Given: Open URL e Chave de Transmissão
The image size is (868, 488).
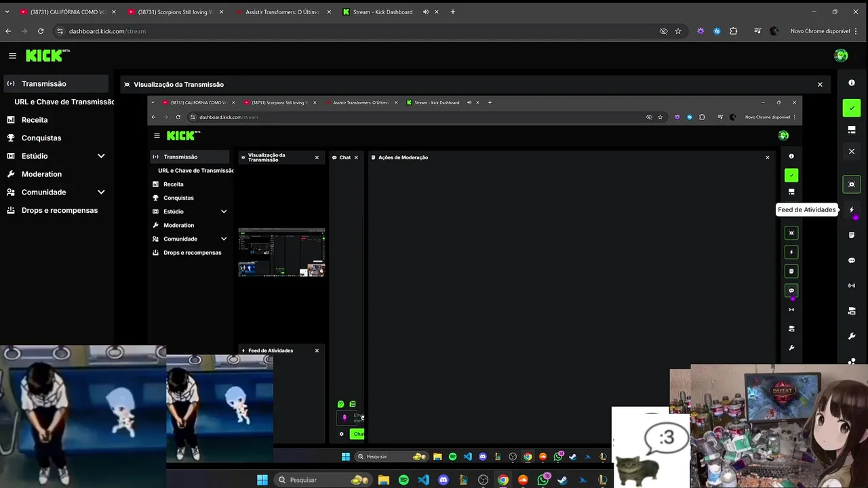Looking at the screenshot, I should tap(64, 102).
